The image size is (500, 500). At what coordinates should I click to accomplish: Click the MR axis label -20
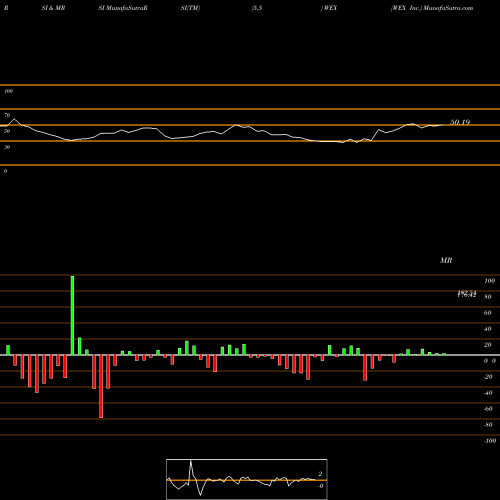click(488, 377)
